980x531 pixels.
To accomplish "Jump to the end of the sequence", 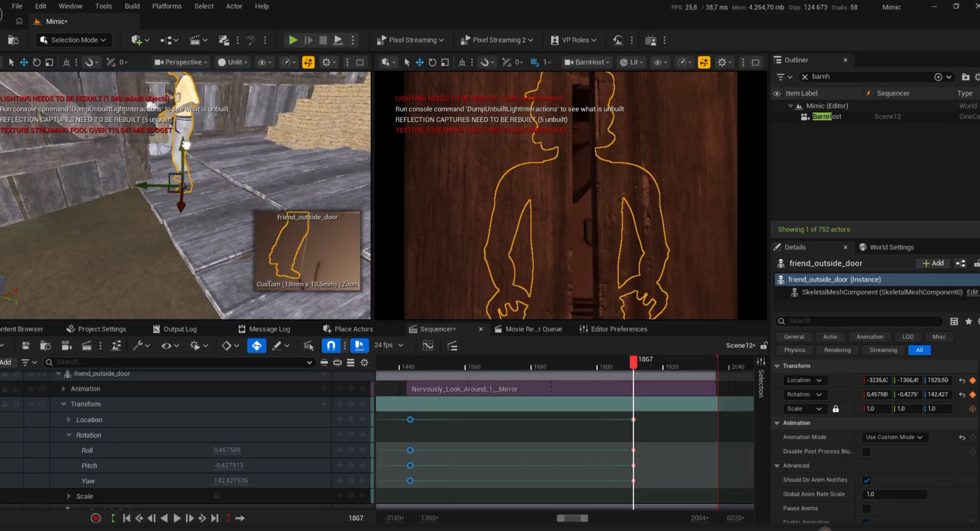I will click(x=215, y=518).
